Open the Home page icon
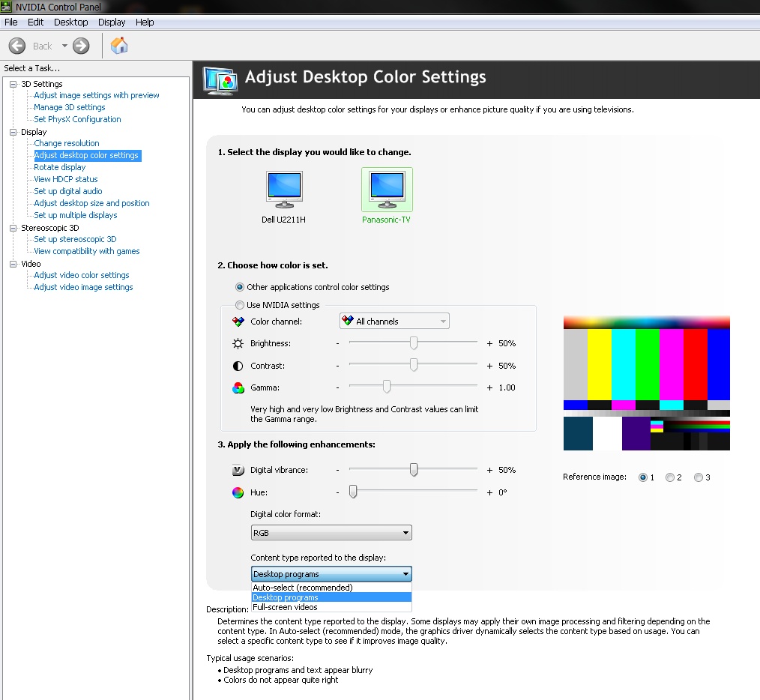This screenshot has width=760, height=700. pos(119,46)
